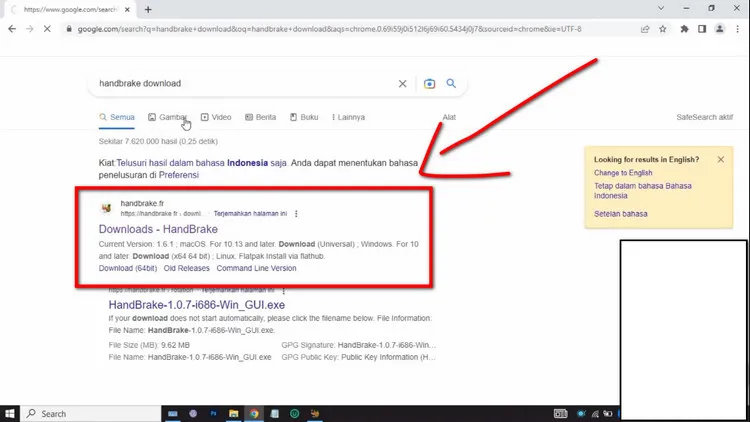The image size is (750, 422).
Task: Open the Chrome extensions puzzle icon
Action: (x=684, y=29)
